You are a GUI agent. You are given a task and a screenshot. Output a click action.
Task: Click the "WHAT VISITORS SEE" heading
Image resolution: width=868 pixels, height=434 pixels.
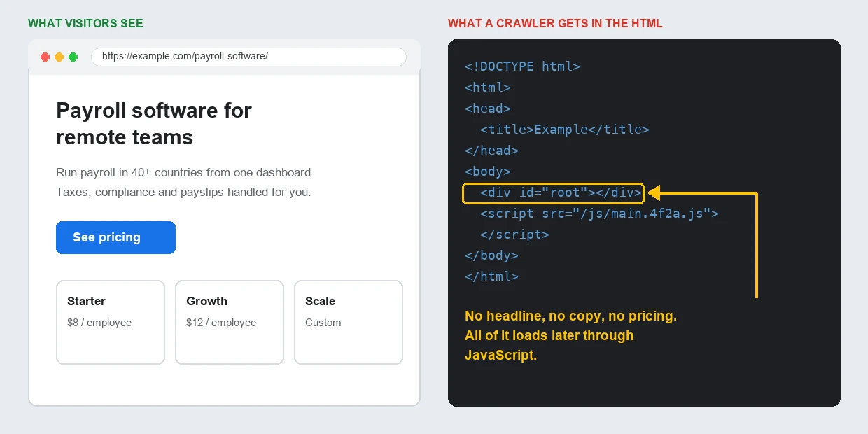tap(85, 24)
